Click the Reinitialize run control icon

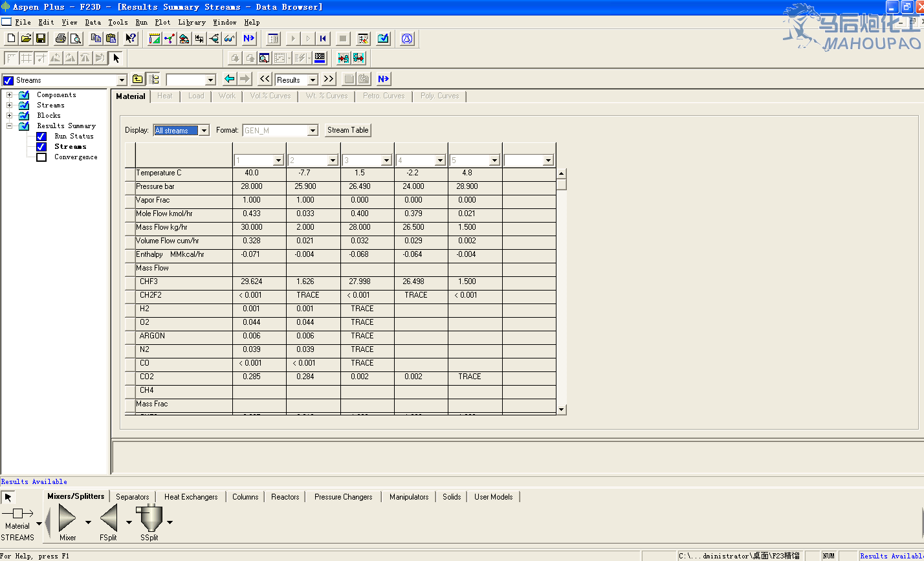click(x=322, y=39)
